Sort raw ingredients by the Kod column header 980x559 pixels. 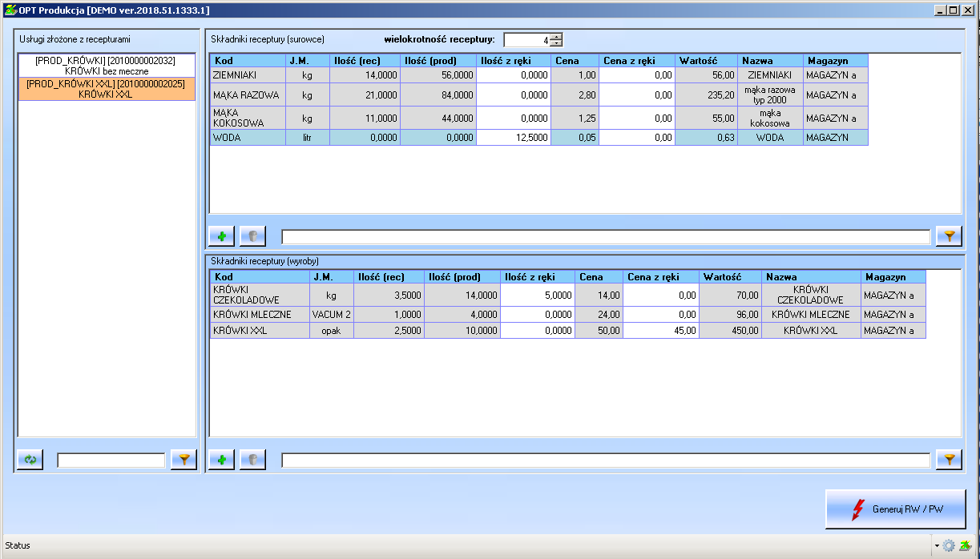tap(248, 60)
